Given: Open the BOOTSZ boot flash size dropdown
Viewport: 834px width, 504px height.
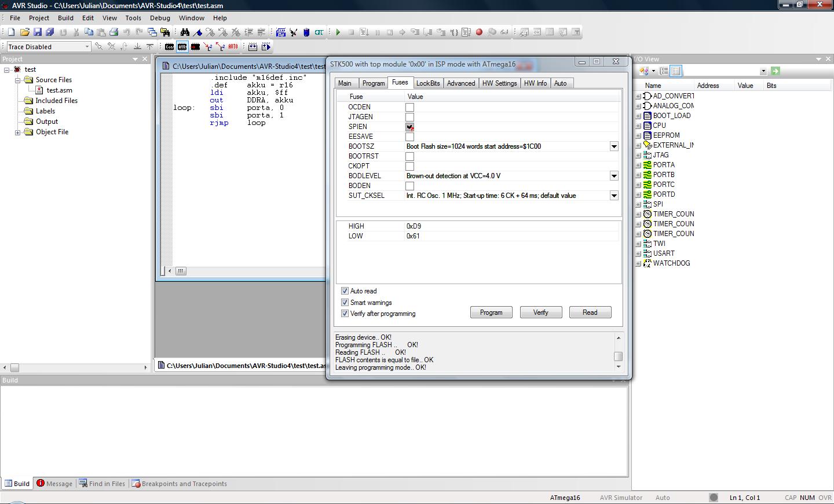Looking at the screenshot, I should point(614,146).
